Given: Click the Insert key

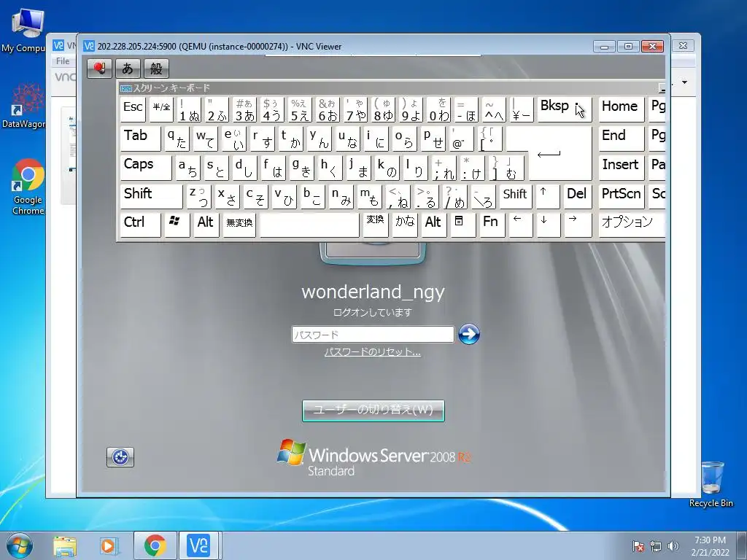Looking at the screenshot, I should coord(622,167).
